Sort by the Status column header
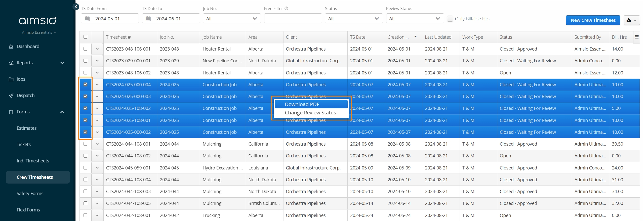 coord(534,37)
